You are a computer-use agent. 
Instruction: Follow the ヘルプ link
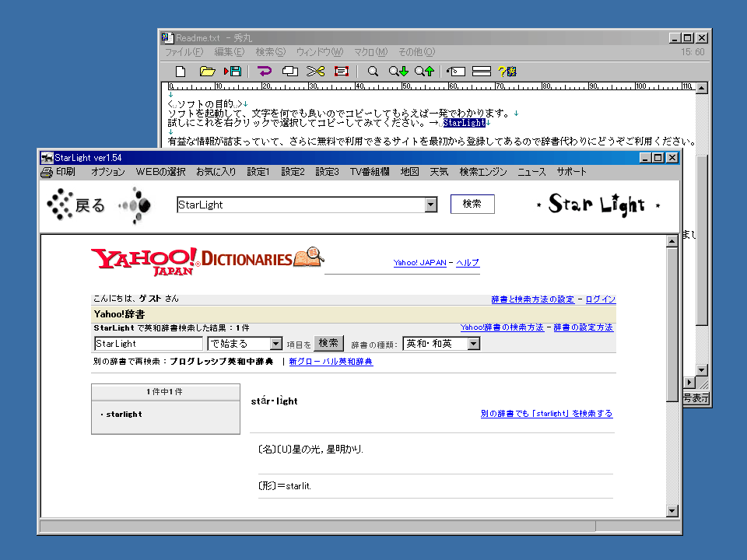pyautogui.click(x=468, y=262)
